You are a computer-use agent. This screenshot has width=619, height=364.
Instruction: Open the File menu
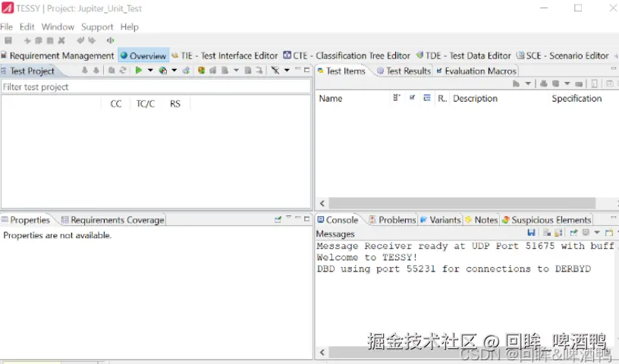tap(6, 27)
